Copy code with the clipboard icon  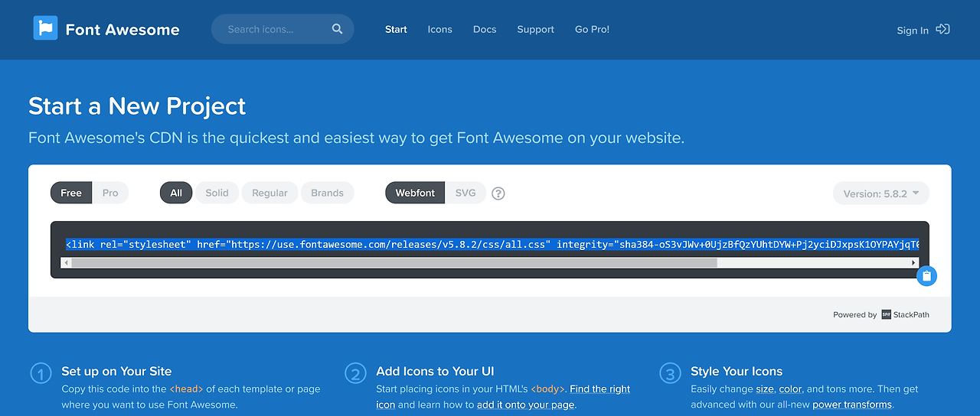pos(926,276)
